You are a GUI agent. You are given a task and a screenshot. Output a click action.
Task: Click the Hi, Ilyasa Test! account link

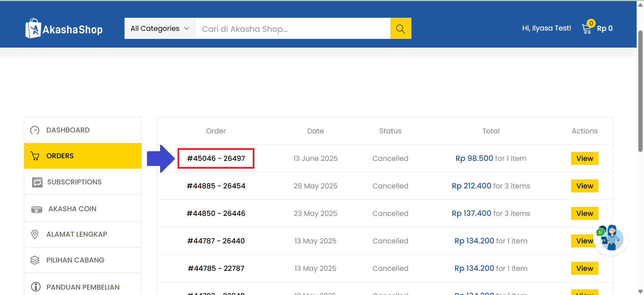[546, 28]
